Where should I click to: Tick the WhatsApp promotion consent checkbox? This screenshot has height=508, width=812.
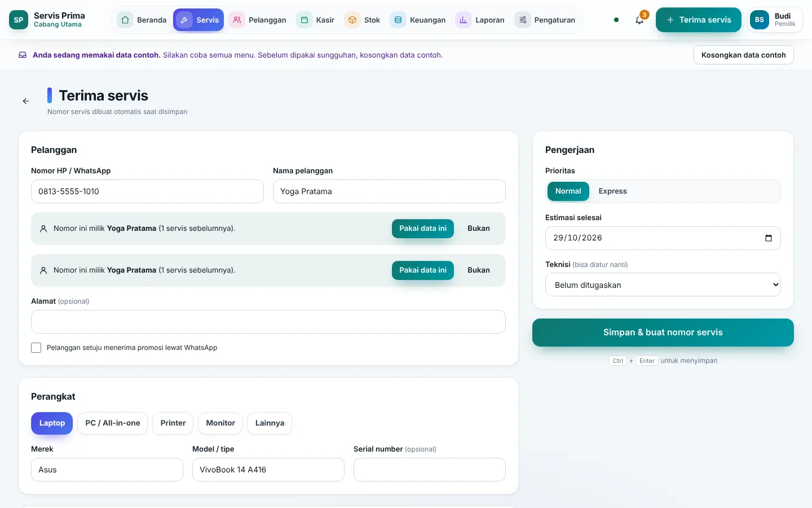(36, 348)
